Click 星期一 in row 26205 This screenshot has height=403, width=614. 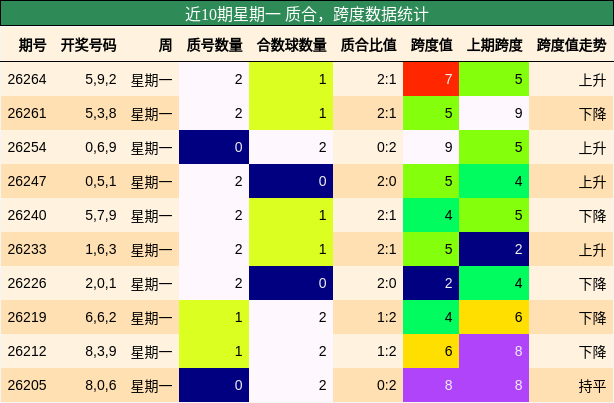pyautogui.click(x=151, y=386)
